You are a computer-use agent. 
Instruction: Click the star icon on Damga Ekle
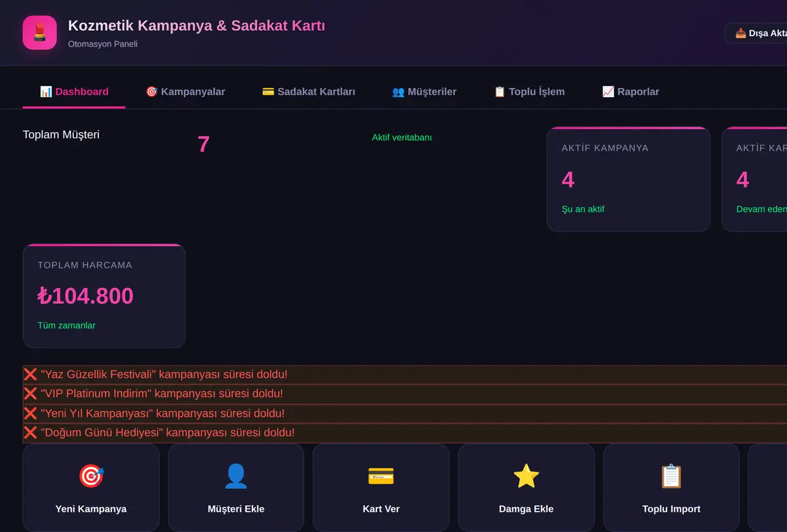pyautogui.click(x=526, y=476)
